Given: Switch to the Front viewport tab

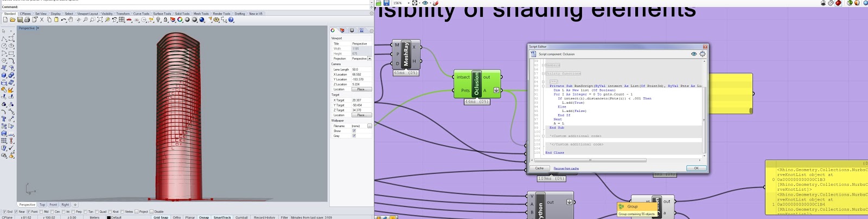Looking at the screenshot, I should point(53,205).
